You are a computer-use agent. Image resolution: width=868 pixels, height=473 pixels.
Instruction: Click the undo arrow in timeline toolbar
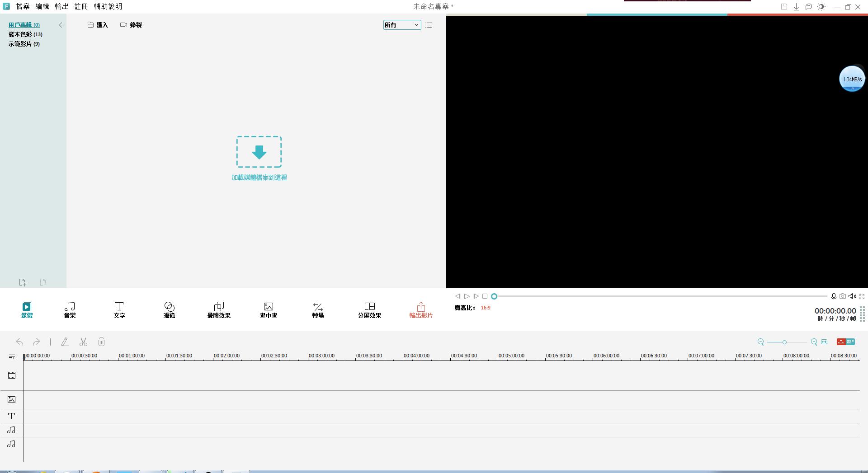(x=19, y=342)
